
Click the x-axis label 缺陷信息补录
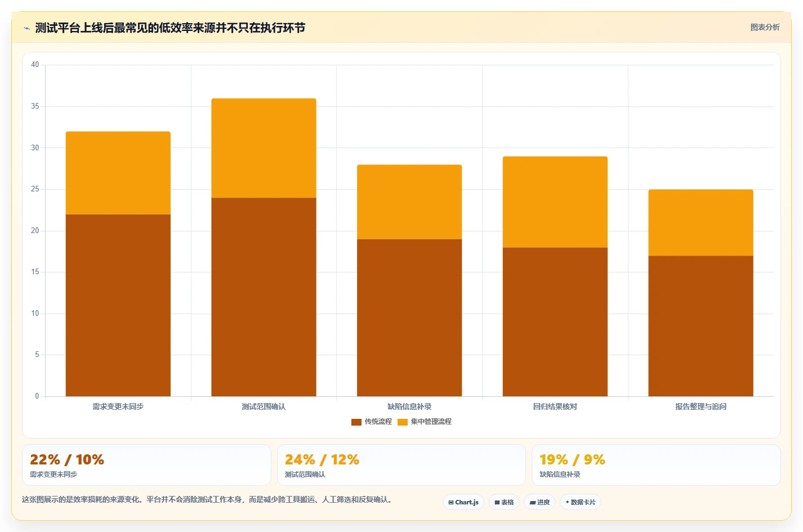pyautogui.click(x=409, y=406)
